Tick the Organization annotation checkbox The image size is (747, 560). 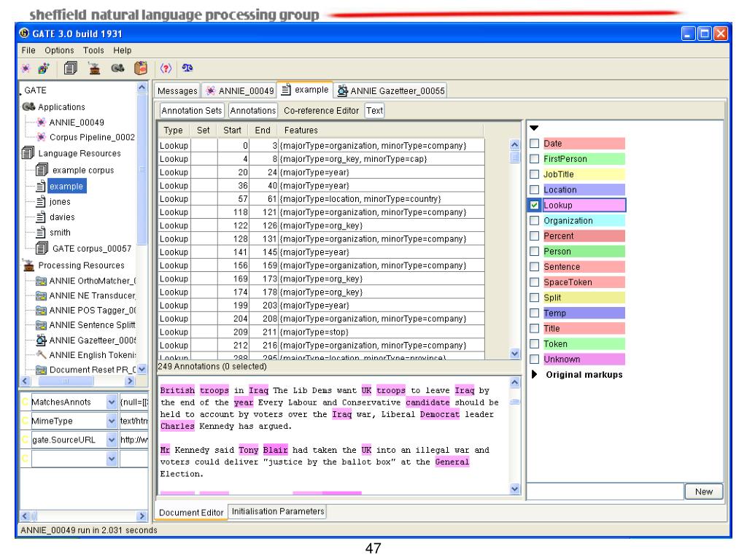pos(535,220)
